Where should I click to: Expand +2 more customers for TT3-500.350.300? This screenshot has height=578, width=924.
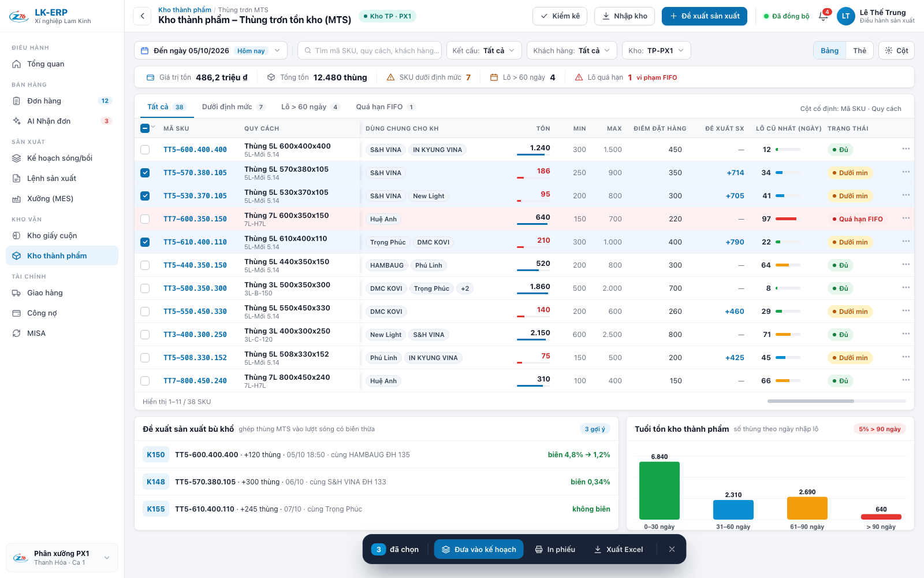(465, 288)
